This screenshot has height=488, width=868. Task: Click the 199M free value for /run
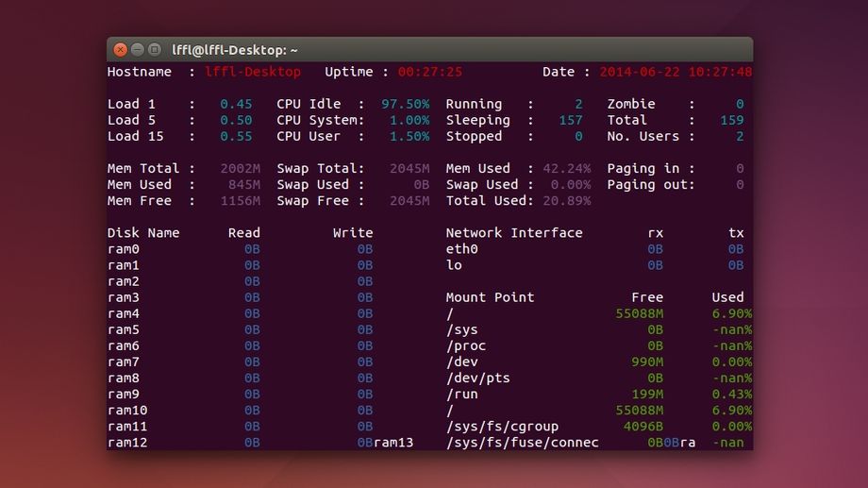(647, 394)
